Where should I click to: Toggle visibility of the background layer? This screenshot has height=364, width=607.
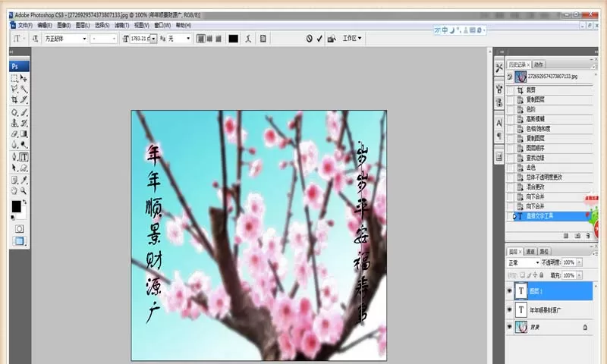click(x=509, y=328)
